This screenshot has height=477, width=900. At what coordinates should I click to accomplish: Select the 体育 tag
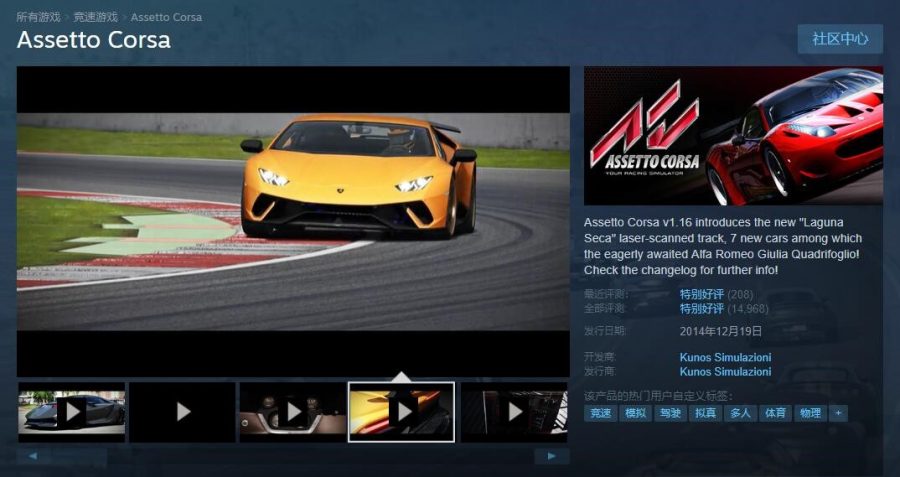point(775,413)
